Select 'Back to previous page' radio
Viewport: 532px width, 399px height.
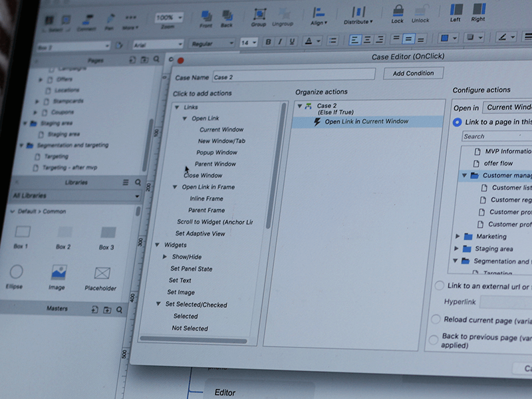tap(434, 340)
